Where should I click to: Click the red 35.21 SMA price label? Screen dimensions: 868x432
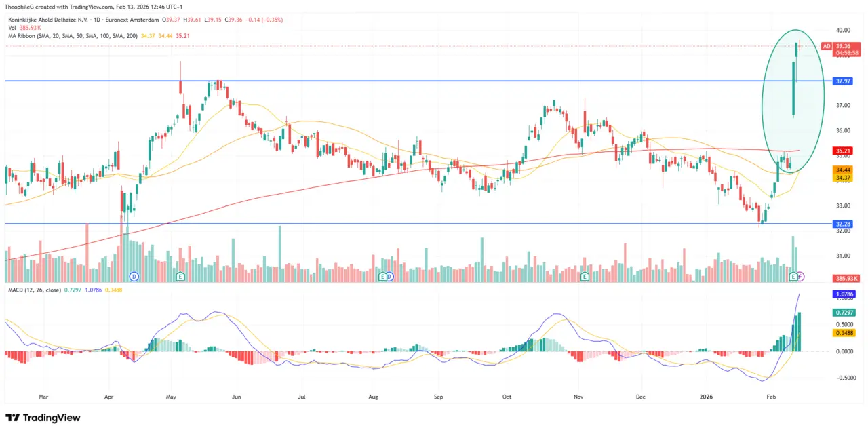tap(843, 151)
